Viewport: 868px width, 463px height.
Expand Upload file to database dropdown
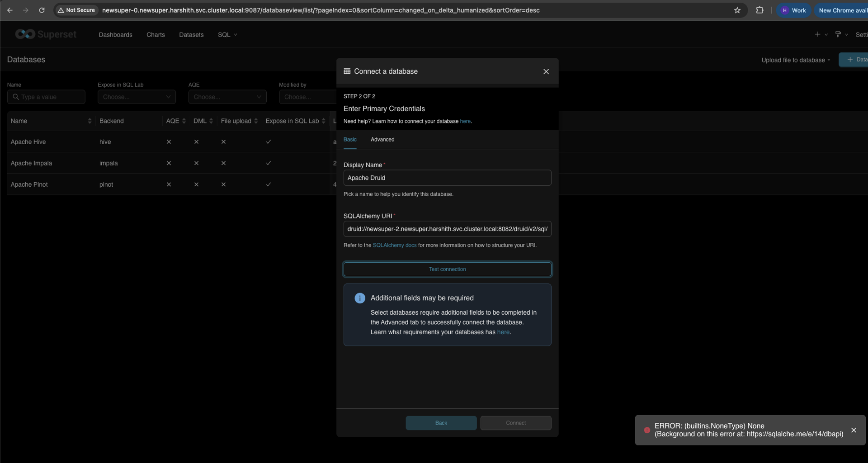[796, 60]
